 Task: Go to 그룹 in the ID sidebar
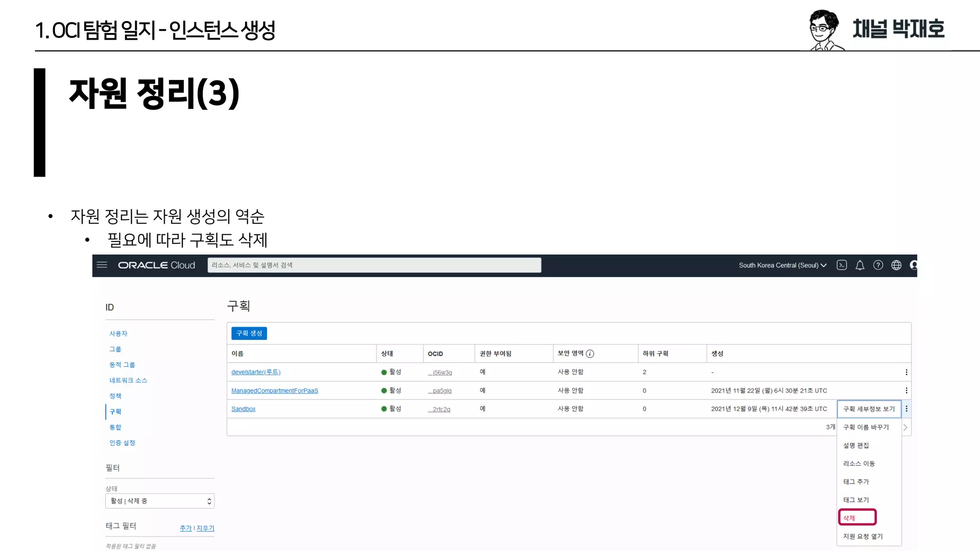click(115, 349)
